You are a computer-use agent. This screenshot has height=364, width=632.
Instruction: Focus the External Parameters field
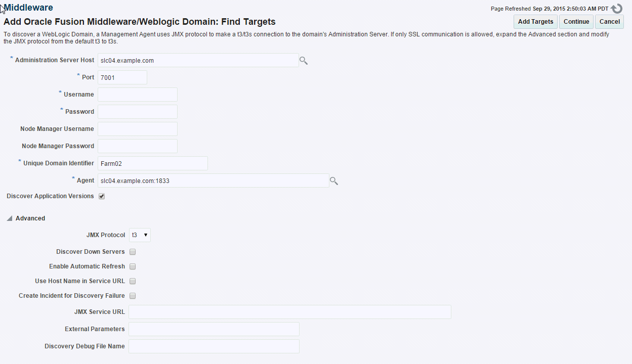tap(214, 329)
